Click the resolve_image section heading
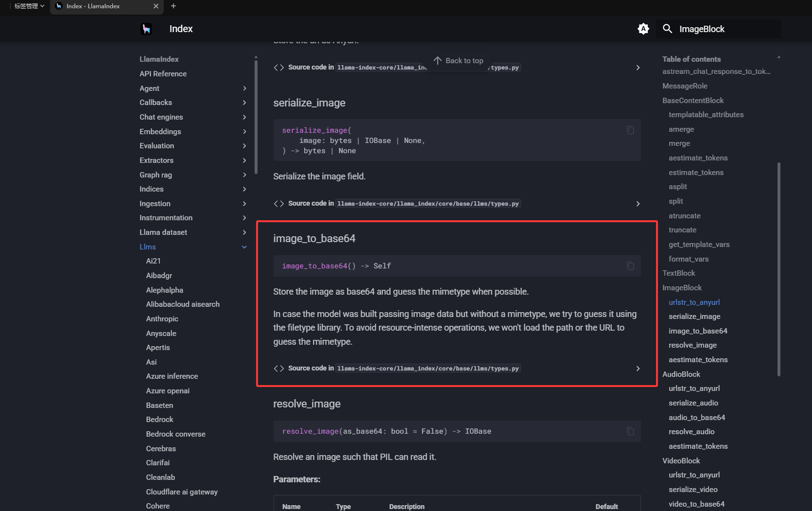 pyautogui.click(x=307, y=404)
